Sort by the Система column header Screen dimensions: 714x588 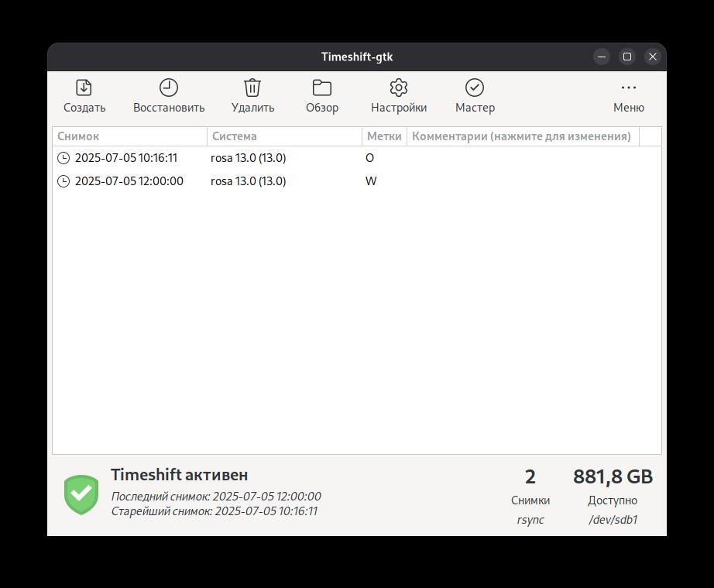tap(284, 136)
